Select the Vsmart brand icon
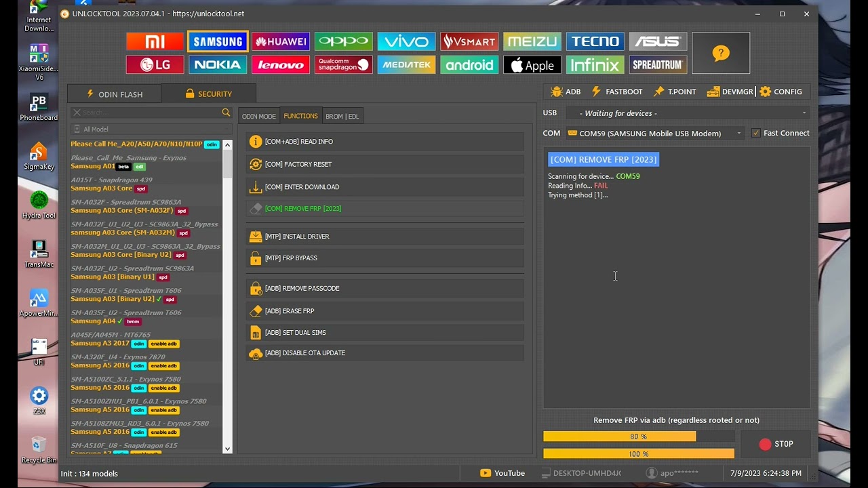The image size is (868, 488). point(469,41)
